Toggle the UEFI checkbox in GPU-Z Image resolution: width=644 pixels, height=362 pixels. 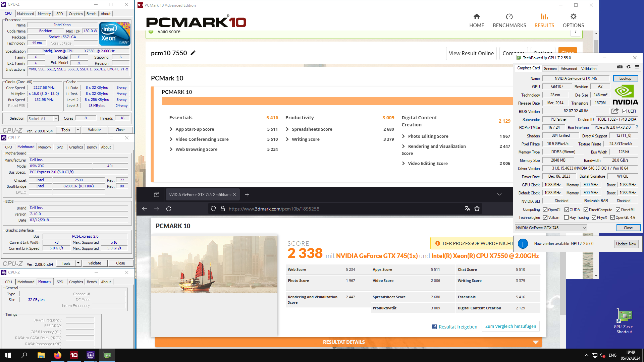pyautogui.click(x=625, y=111)
